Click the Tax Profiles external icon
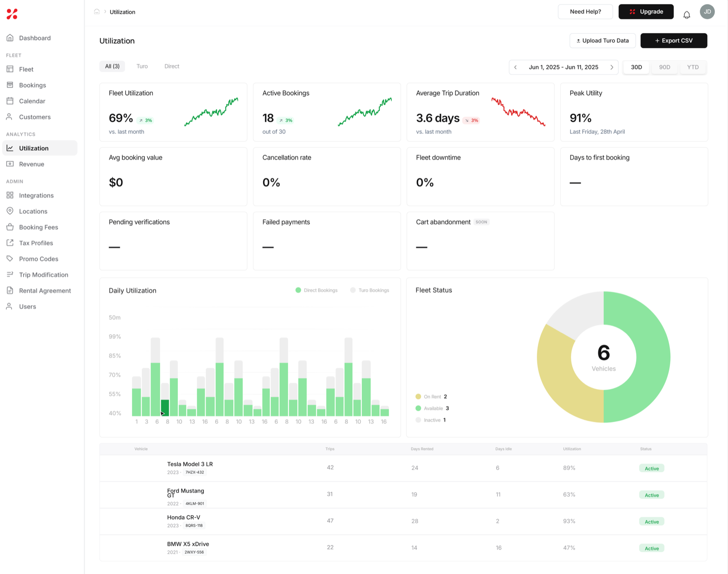The image size is (728, 574). 10,243
